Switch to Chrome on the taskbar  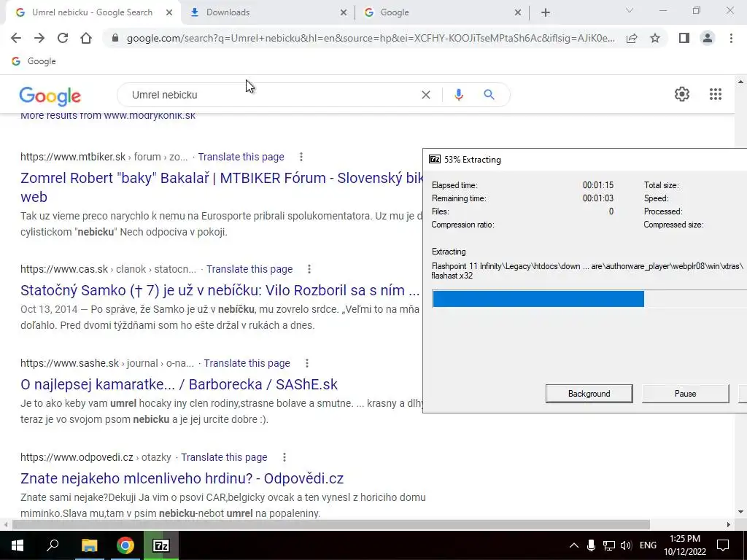tap(125, 545)
